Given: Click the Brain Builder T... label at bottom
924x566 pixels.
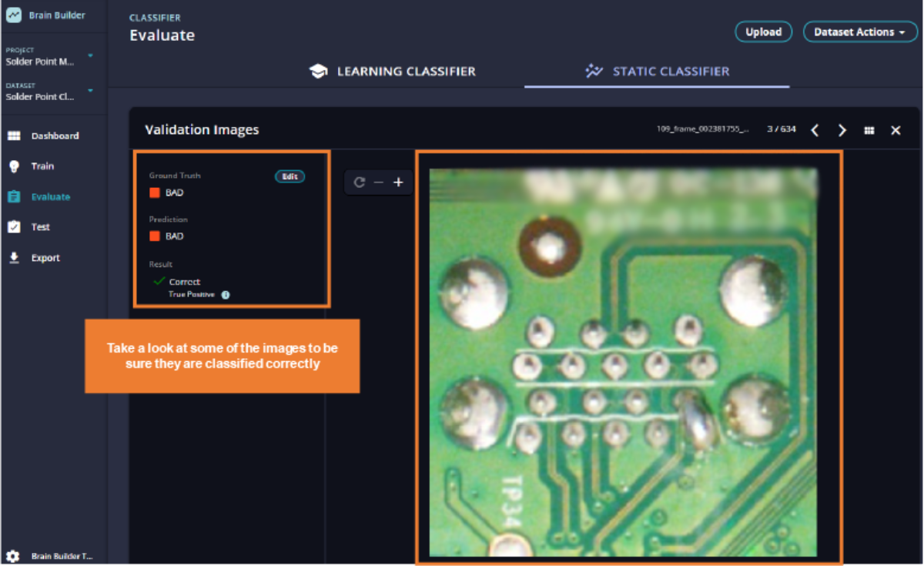Looking at the screenshot, I should click(x=62, y=556).
